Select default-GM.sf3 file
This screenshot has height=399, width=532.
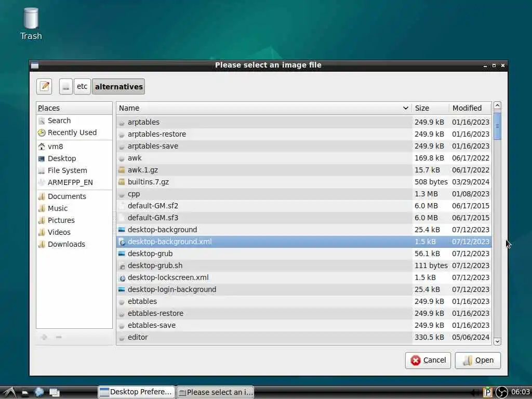click(x=303, y=218)
